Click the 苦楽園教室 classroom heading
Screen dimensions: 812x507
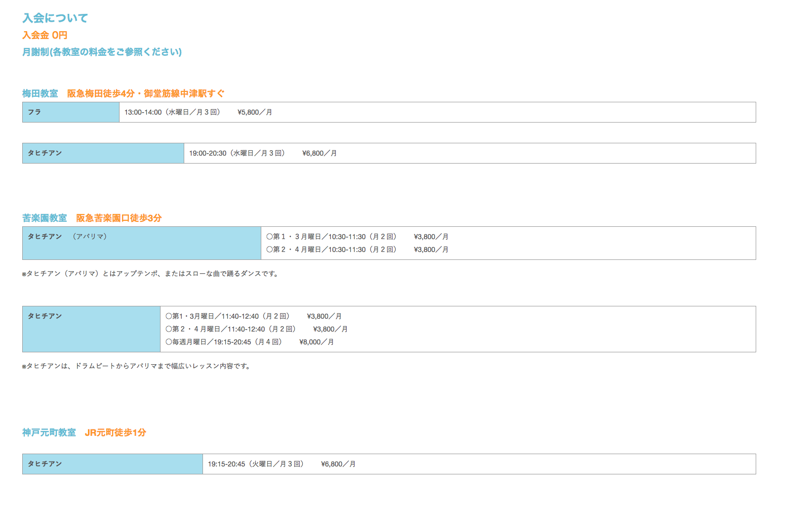click(44, 218)
